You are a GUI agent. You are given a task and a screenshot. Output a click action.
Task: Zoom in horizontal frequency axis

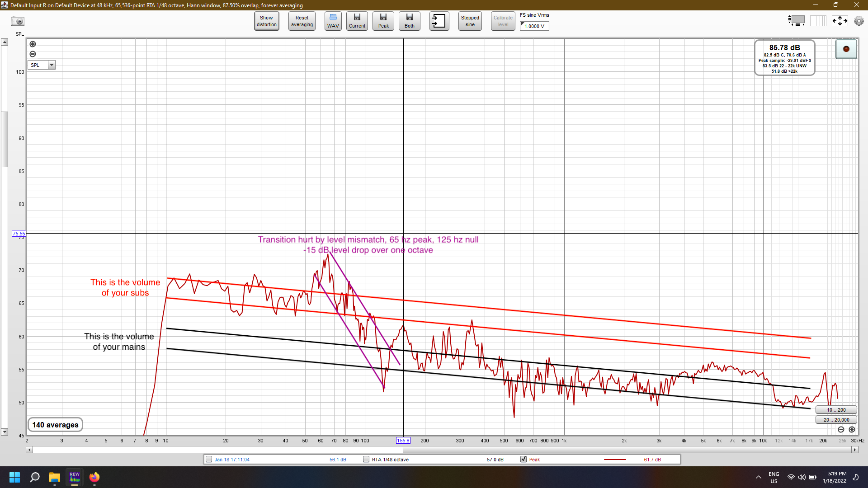click(x=852, y=430)
